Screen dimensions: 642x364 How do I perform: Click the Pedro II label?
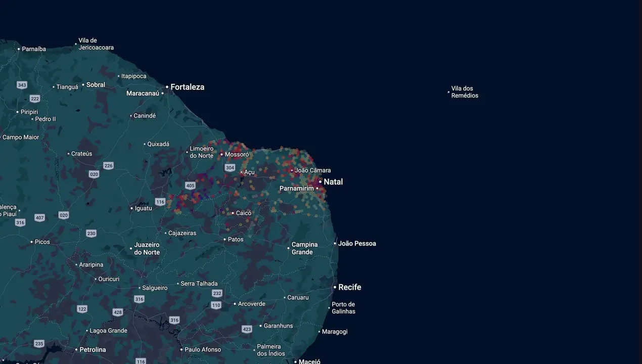45,119
